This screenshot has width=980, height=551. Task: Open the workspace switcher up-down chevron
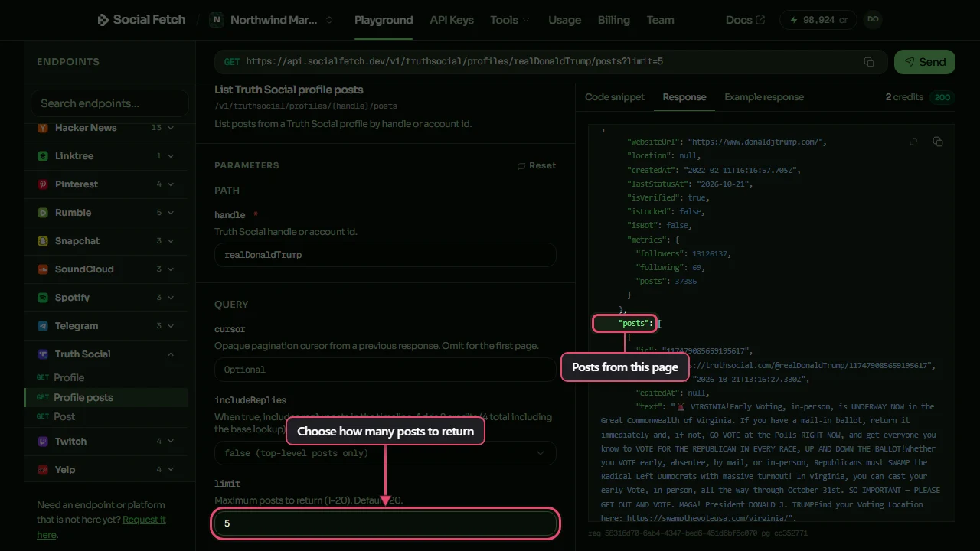[329, 20]
